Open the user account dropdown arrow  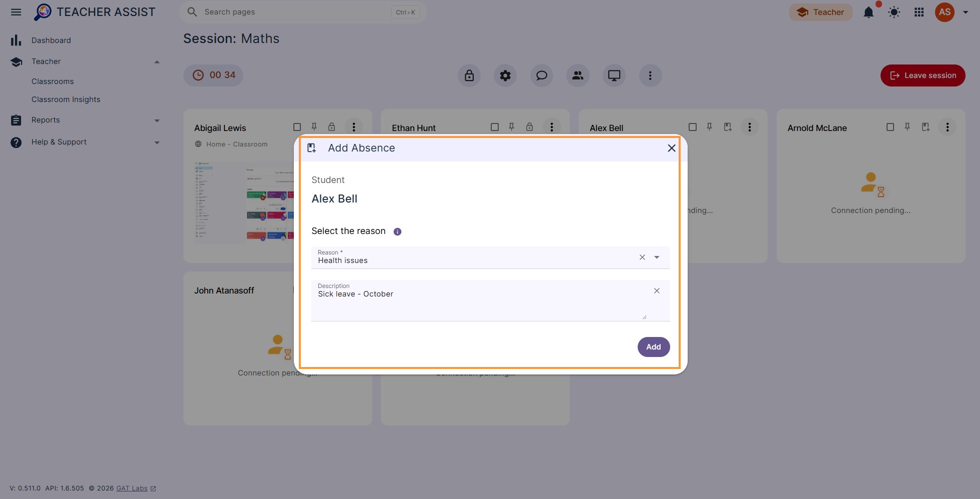click(966, 12)
